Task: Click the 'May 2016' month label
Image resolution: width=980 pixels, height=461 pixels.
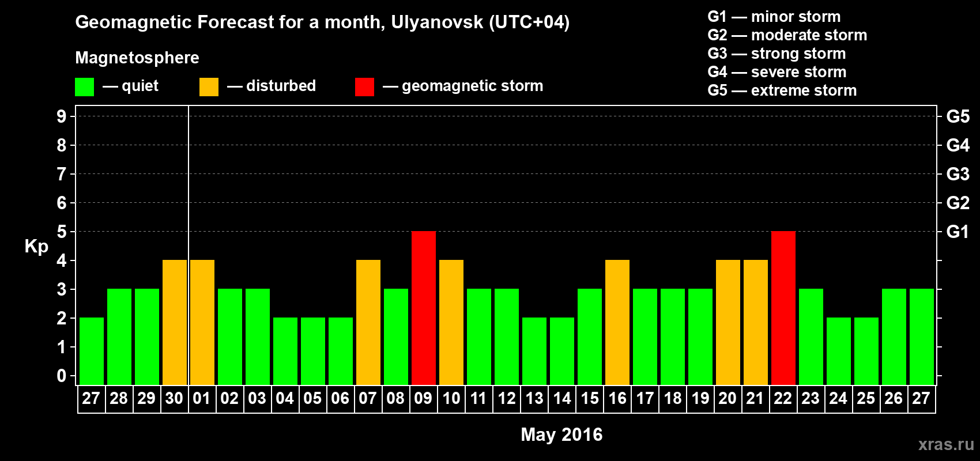Action: coord(561,434)
